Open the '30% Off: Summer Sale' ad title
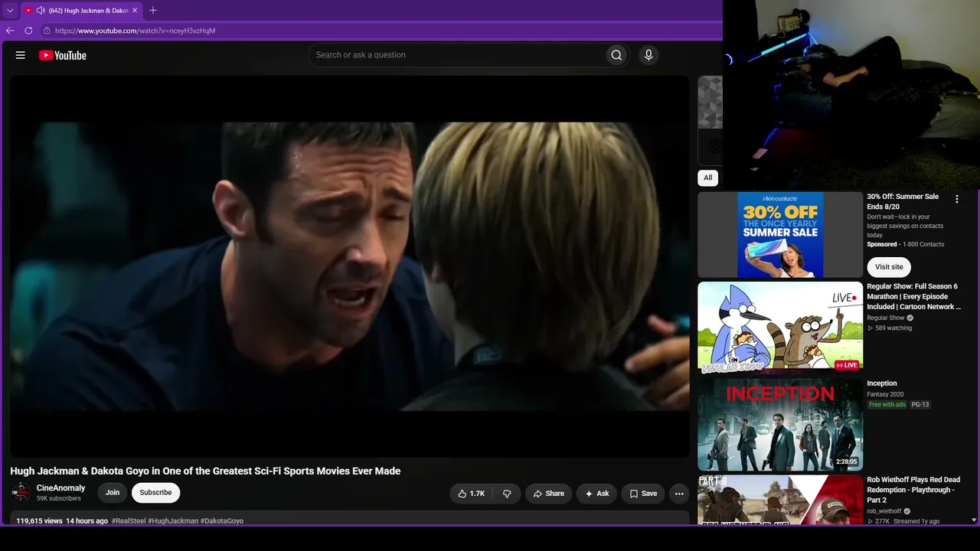Viewport: 980px width, 551px height. tap(903, 201)
